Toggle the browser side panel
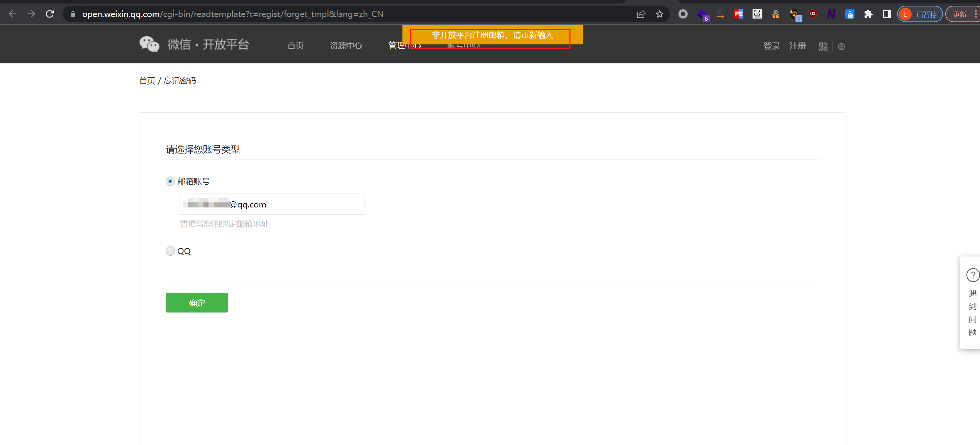Viewport: 980px width, 445px height. pyautogui.click(x=887, y=14)
